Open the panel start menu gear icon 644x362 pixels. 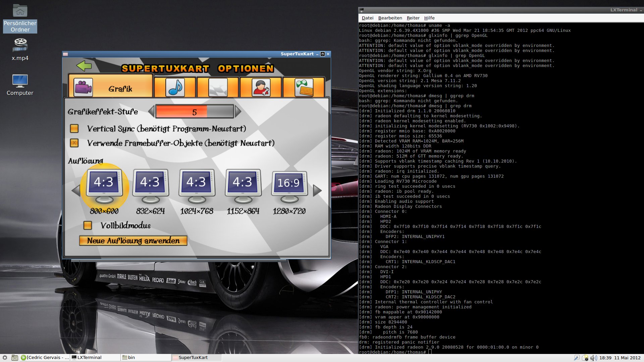[x=5, y=358]
